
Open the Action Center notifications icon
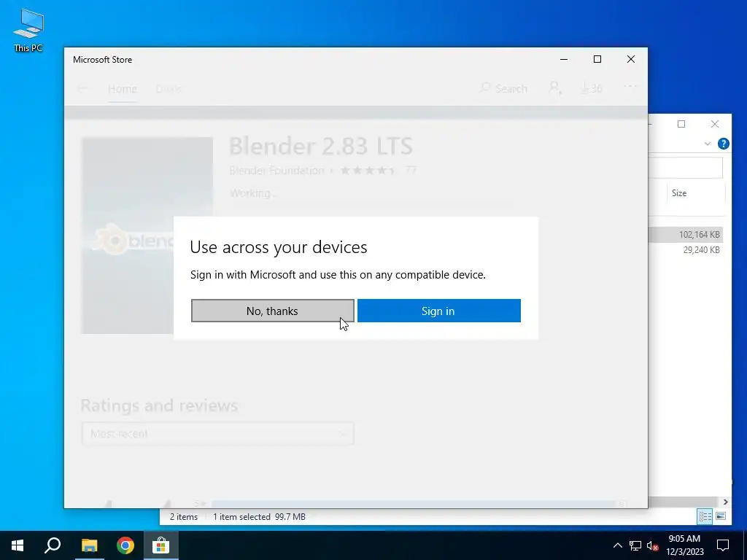[x=723, y=545]
